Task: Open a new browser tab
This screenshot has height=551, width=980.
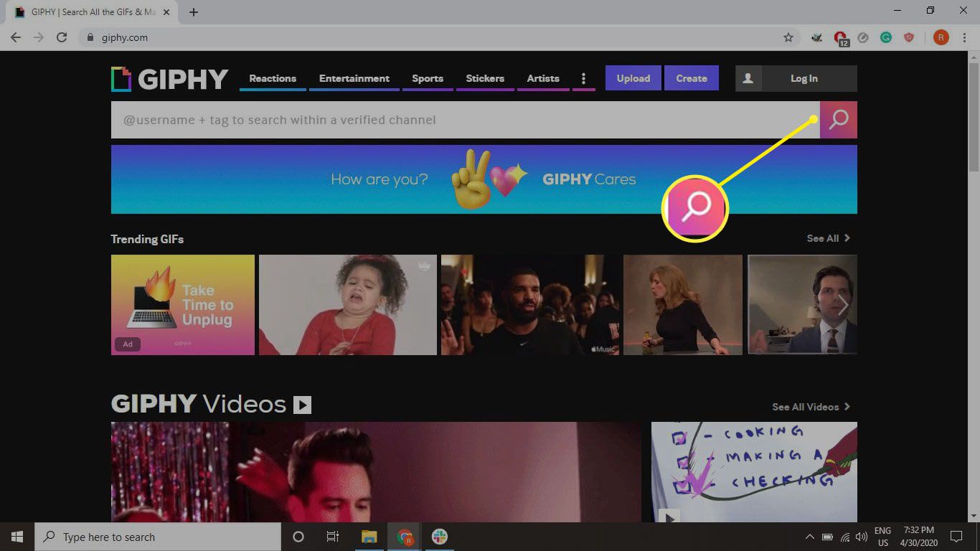Action: [194, 11]
